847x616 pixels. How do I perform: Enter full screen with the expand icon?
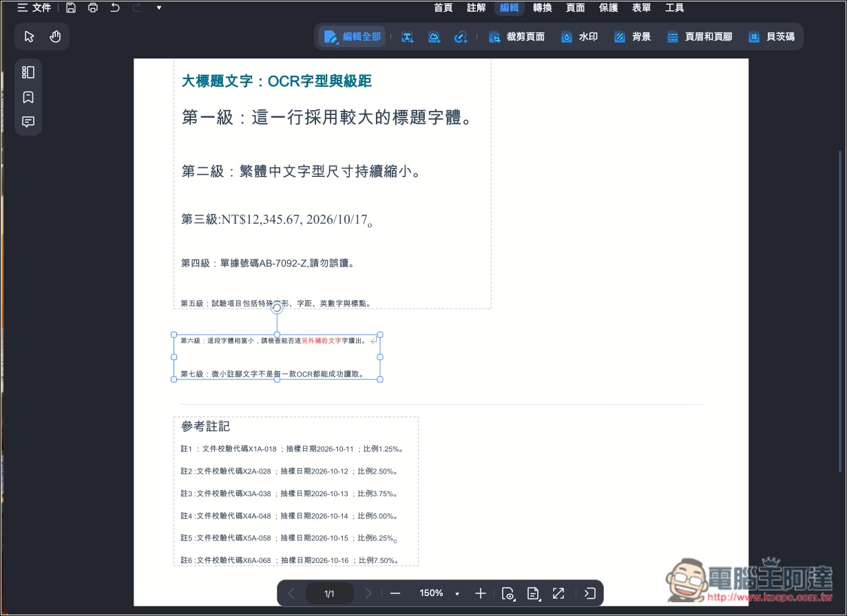tap(558, 593)
